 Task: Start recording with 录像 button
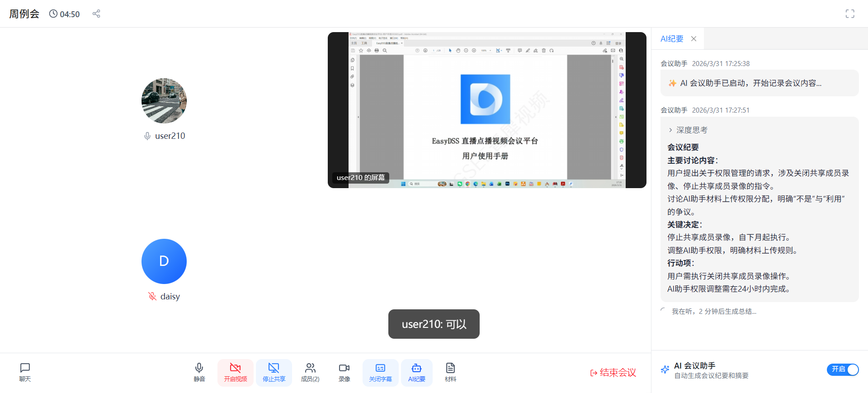(344, 373)
